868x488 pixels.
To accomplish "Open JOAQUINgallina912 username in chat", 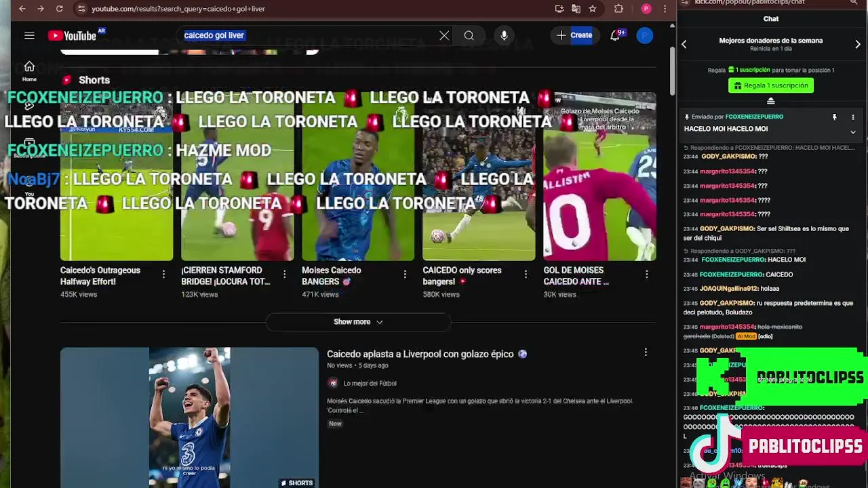I will pyautogui.click(x=728, y=289).
